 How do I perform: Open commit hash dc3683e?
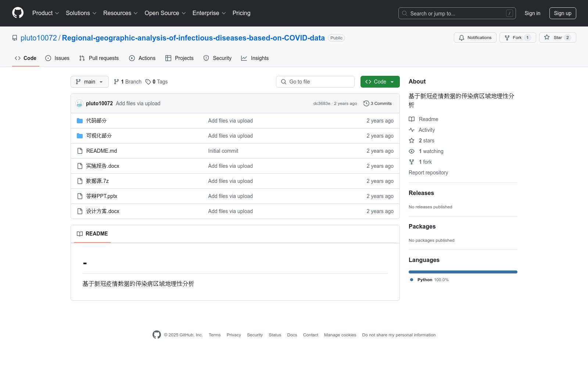[x=322, y=103]
